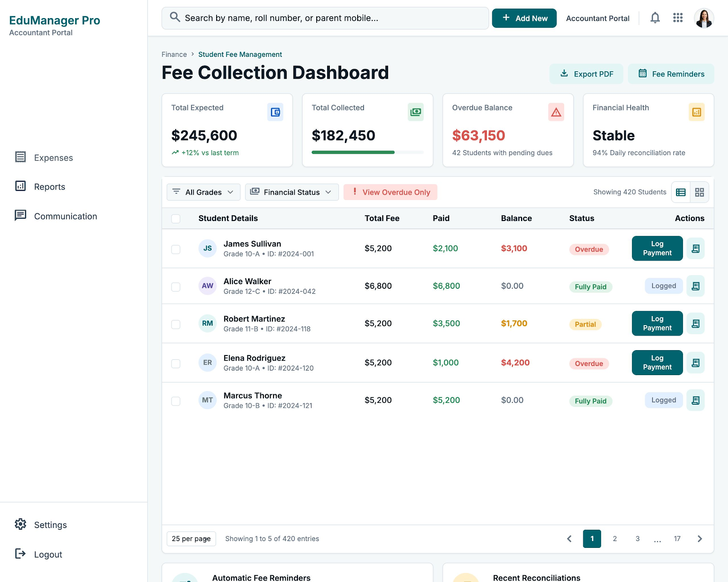Log payment for James Sullivan
Screen dimensions: 728x582
(657, 248)
